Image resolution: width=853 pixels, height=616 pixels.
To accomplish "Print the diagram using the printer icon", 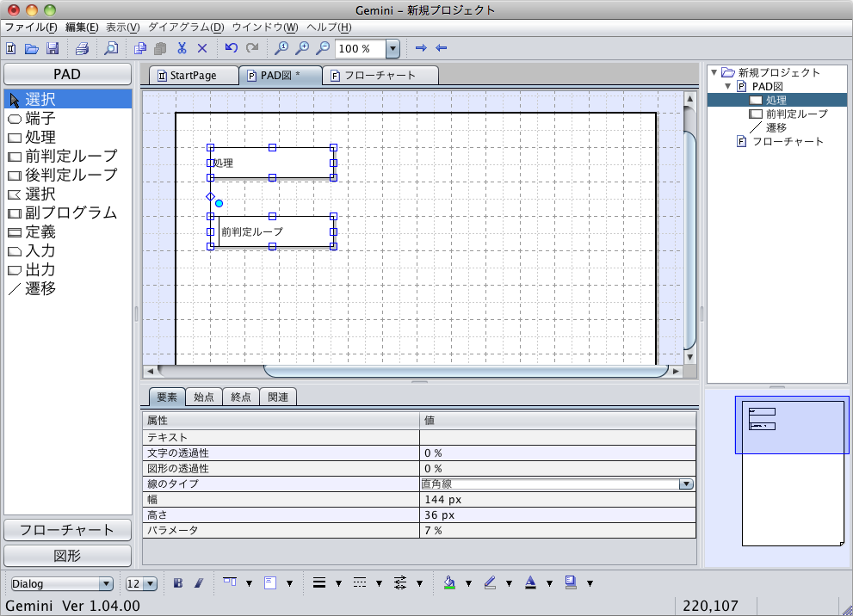I will (82, 48).
